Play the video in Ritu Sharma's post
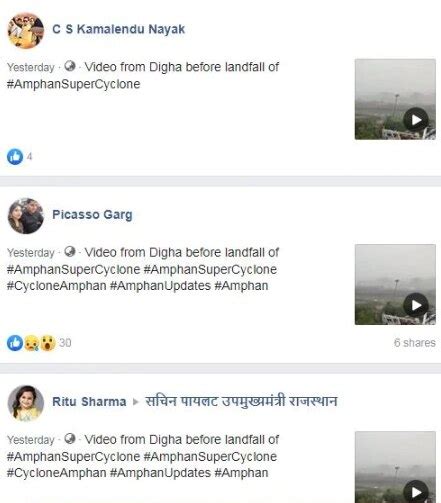 pos(415,492)
